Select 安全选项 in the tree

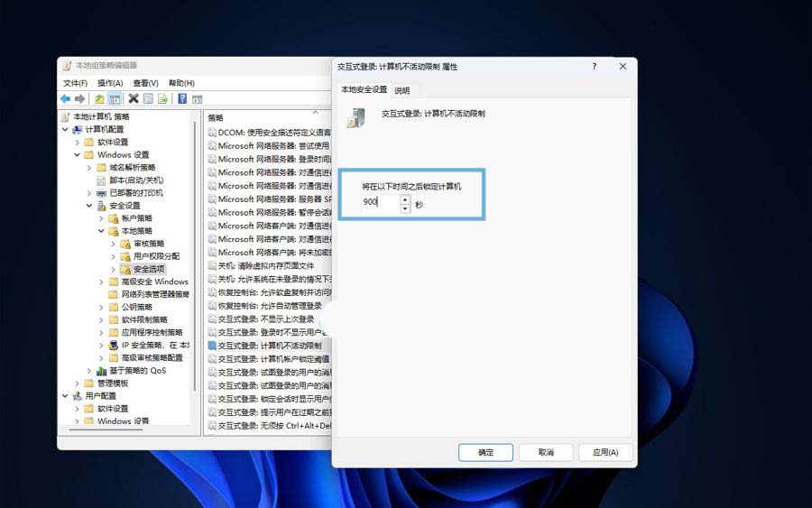[149, 269]
